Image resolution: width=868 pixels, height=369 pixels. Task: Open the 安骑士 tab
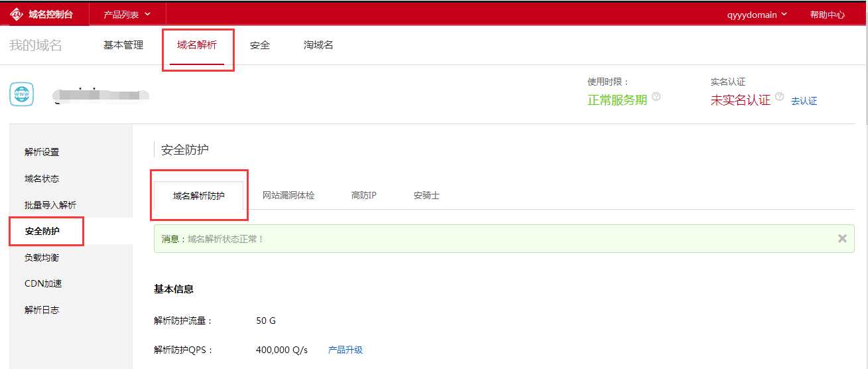click(426, 196)
